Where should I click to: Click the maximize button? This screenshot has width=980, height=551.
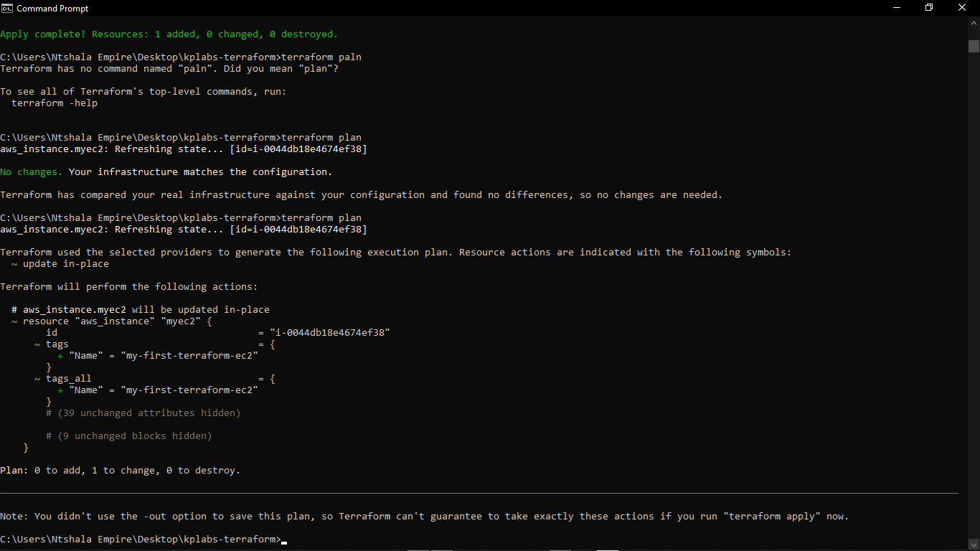[x=928, y=7]
